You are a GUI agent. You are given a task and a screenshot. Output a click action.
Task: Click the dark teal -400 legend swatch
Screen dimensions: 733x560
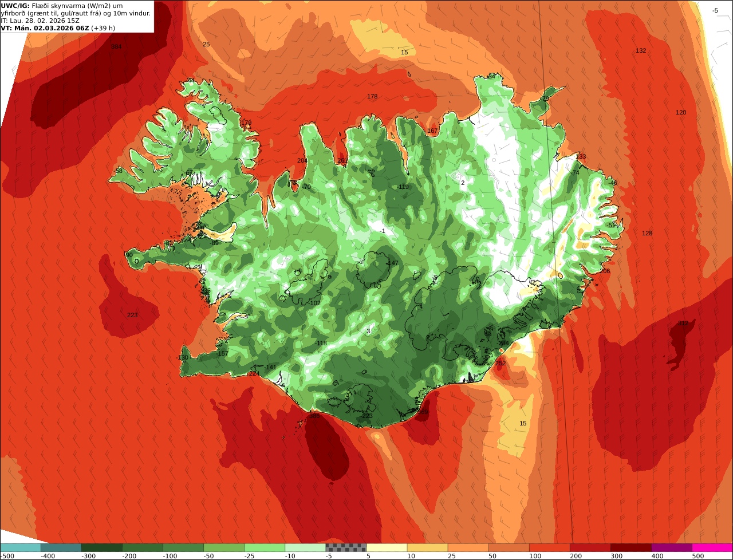(61, 547)
